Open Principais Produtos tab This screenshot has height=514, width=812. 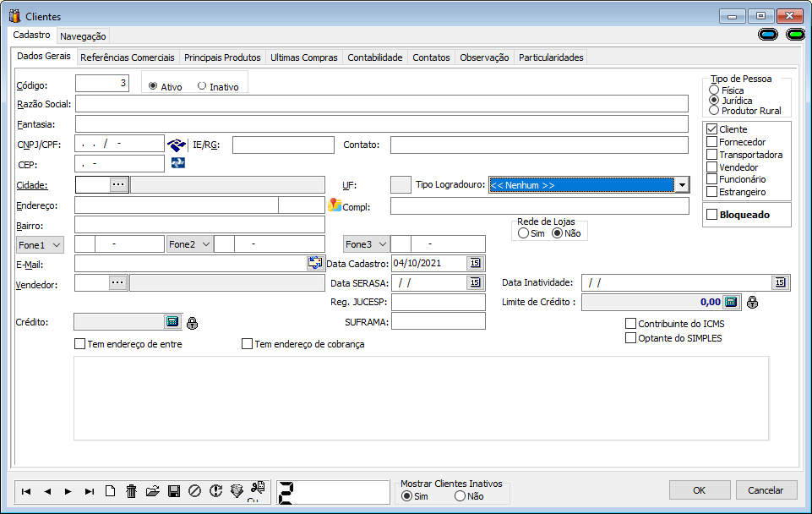pyautogui.click(x=222, y=57)
